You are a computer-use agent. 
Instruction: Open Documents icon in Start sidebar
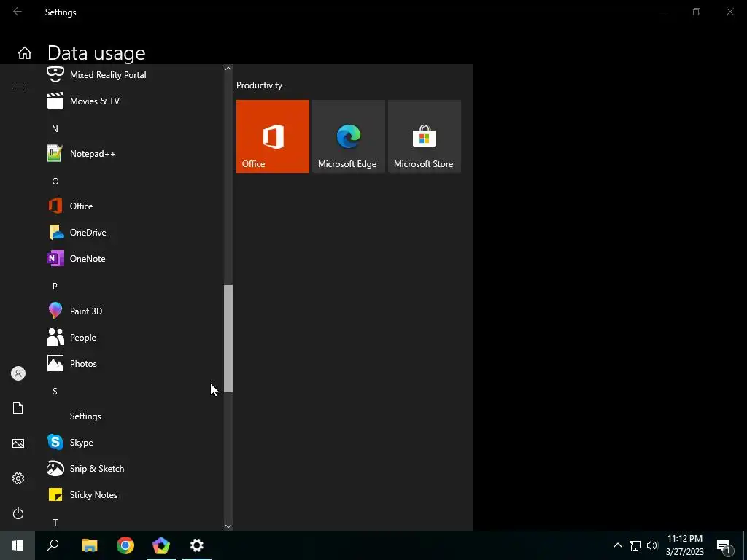pyautogui.click(x=18, y=408)
